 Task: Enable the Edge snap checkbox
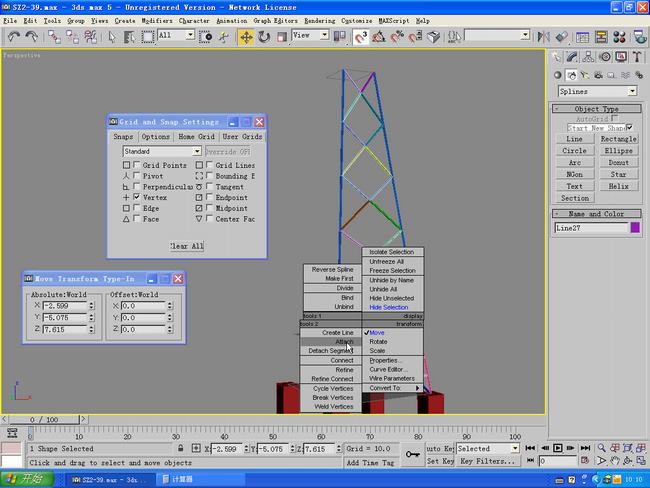tap(136, 208)
